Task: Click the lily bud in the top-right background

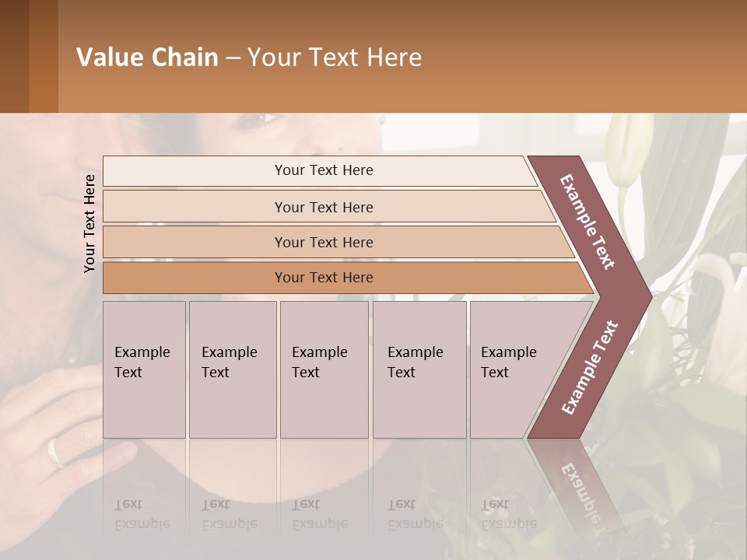Action: (x=628, y=149)
